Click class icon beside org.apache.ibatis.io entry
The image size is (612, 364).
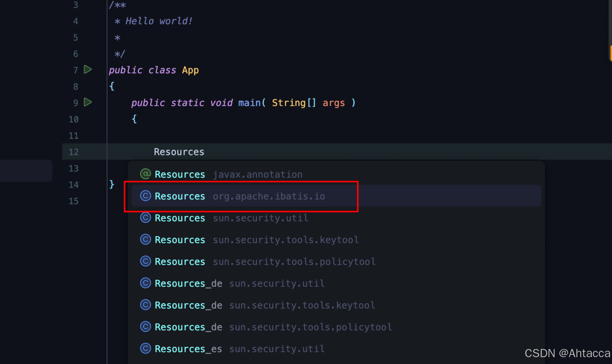146,196
